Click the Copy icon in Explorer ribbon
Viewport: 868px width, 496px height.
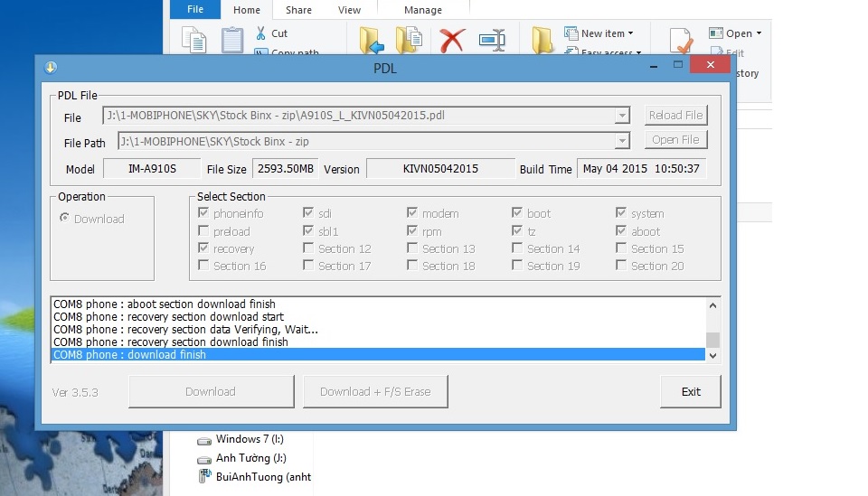pos(193,41)
